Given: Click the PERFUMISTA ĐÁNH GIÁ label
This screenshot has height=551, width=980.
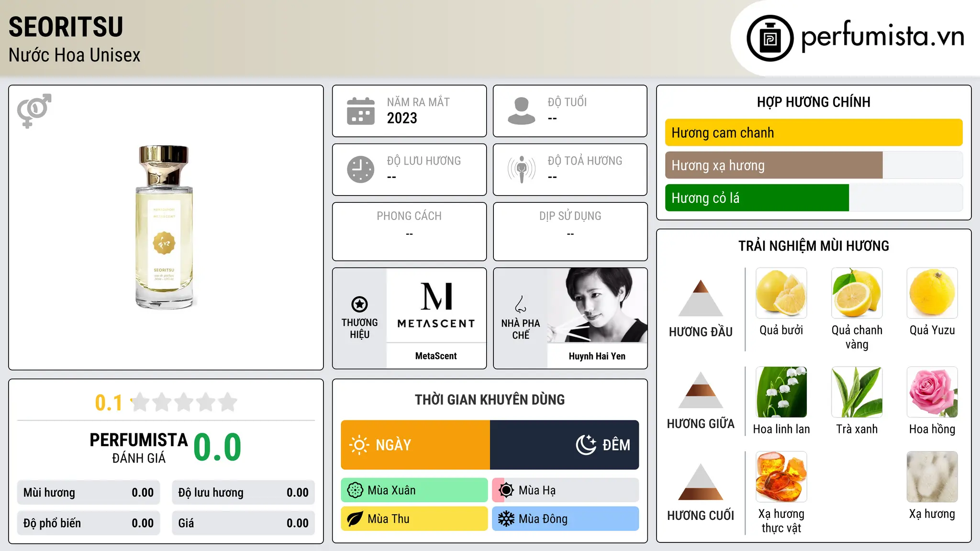Looking at the screenshot, I should 139,448.
